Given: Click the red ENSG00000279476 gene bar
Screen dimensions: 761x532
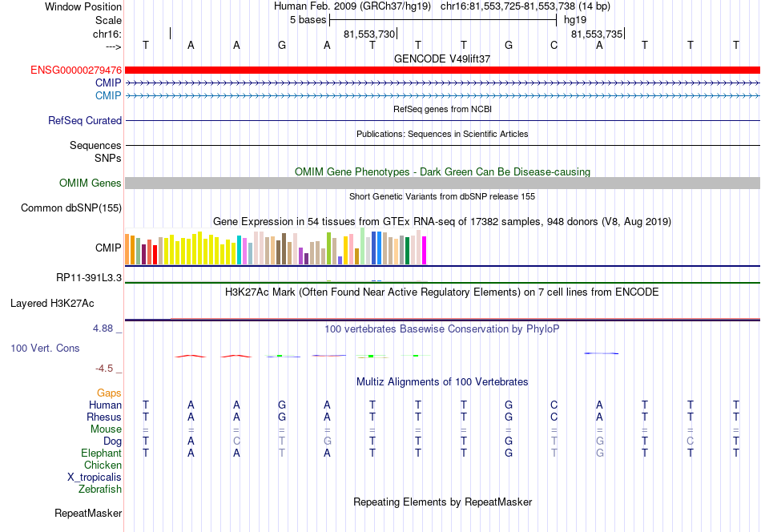Looking at the screenshot, I should pyautogui.click(x=442, y=70).
